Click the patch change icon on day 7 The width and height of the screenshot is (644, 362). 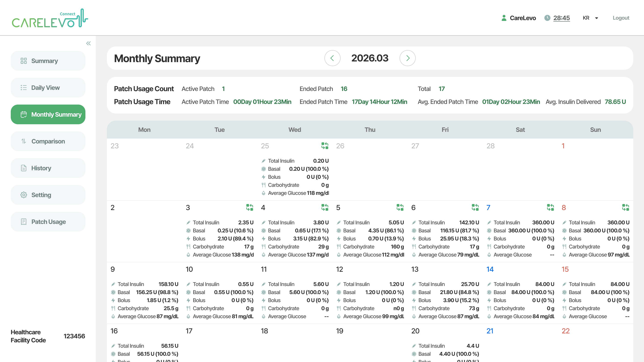point(550,207)
